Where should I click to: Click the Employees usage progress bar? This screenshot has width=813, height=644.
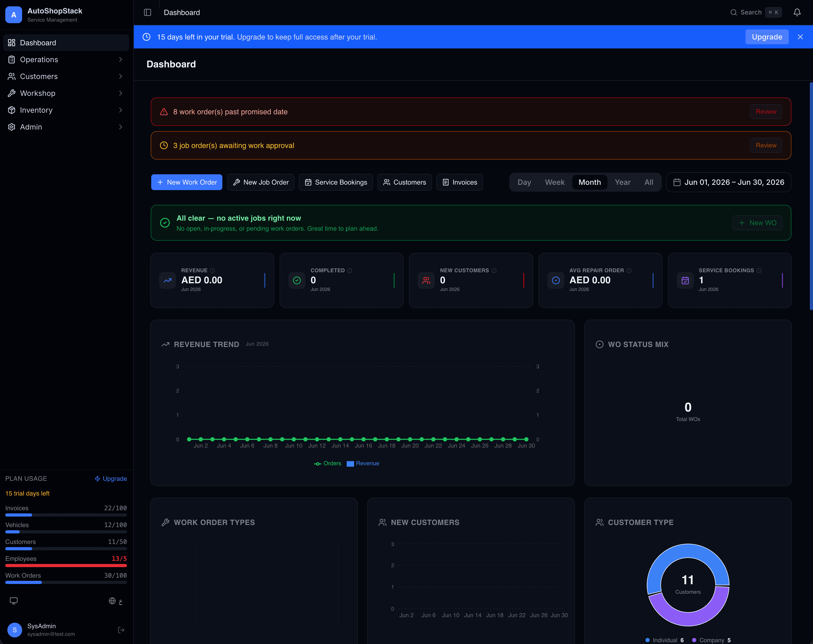(66, 565)
